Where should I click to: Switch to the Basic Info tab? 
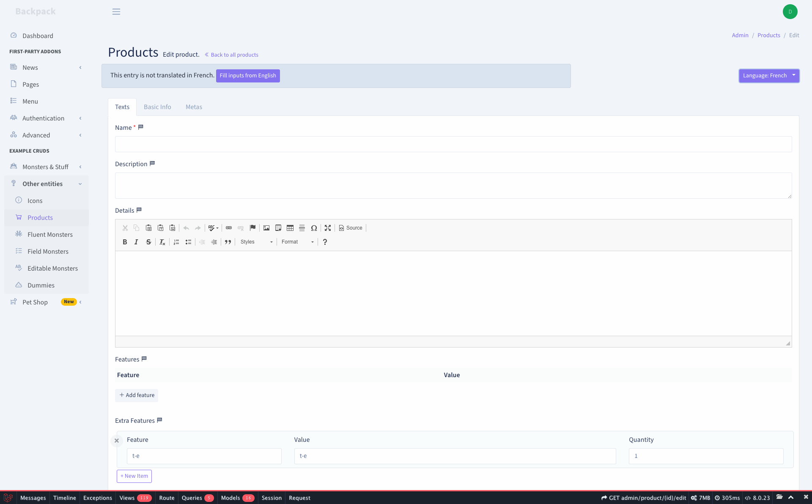pos(157,107)
